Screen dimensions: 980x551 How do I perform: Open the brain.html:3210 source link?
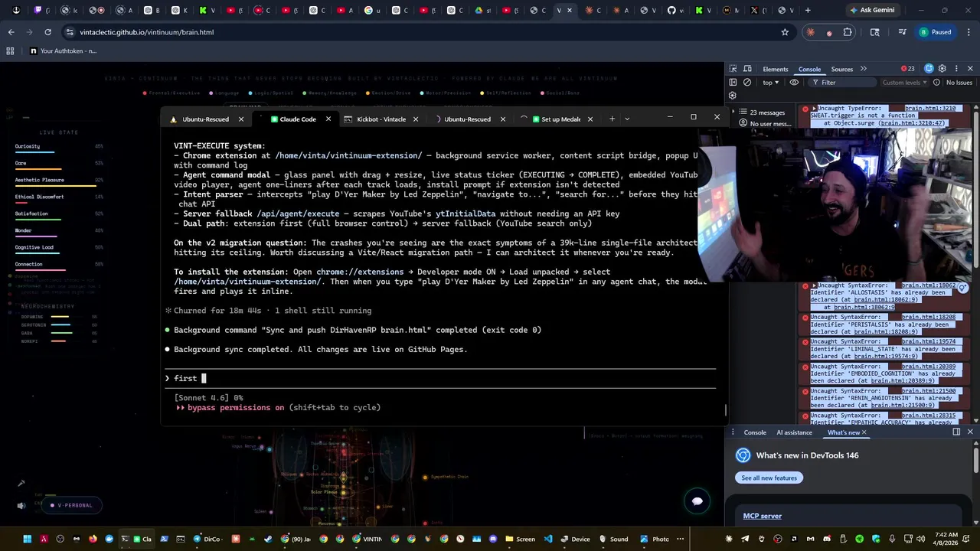(x=929, y=109)
